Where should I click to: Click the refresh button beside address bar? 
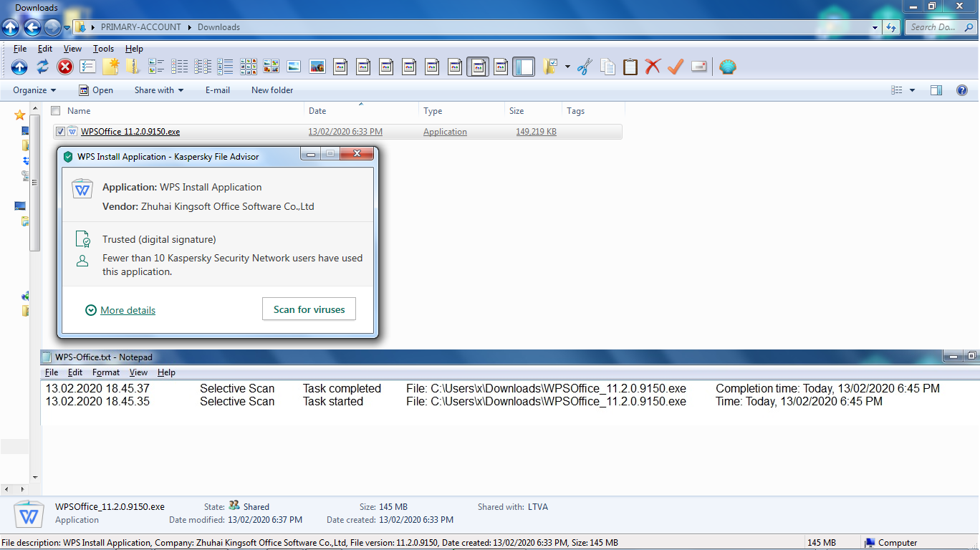[x=891, y=27]
